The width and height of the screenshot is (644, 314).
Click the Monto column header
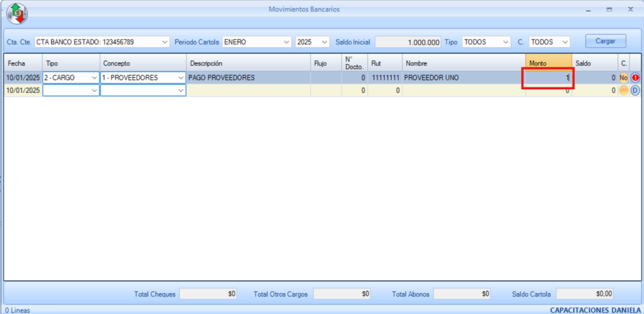coord(548,63)
